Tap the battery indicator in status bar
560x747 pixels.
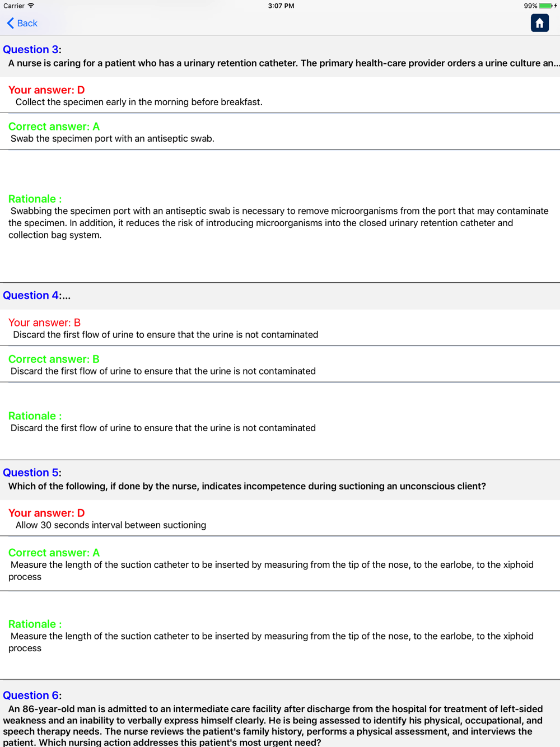click(x=546, y=6)
